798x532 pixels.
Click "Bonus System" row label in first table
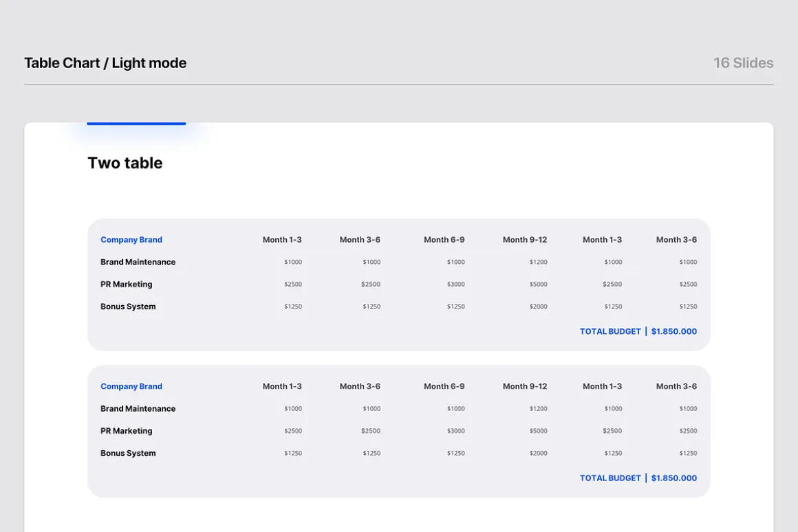[x=128, y=307]
